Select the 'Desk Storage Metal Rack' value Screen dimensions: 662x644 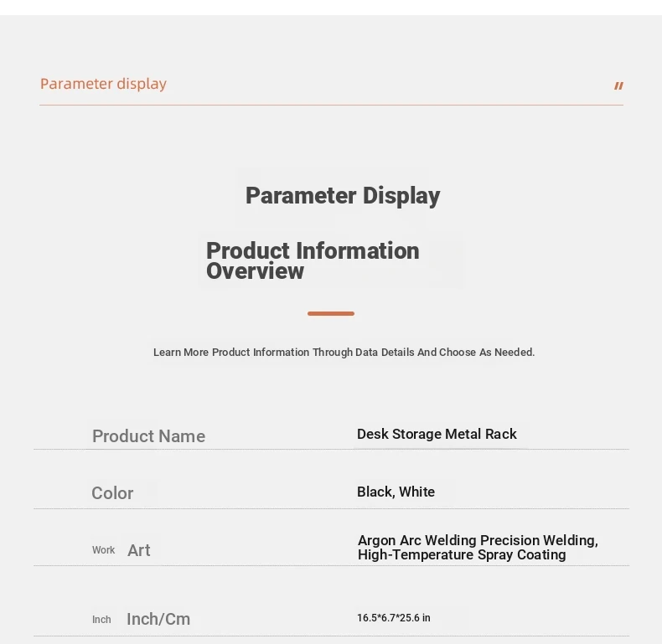coord(437,434)
